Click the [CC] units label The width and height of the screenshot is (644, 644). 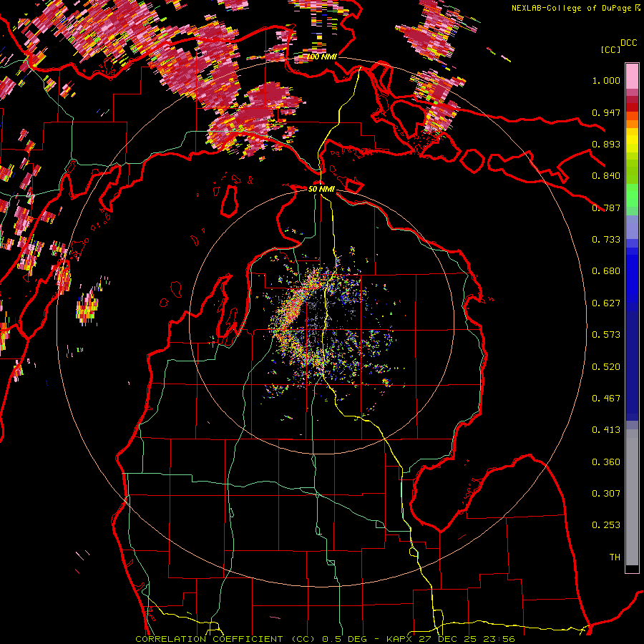pos(610,49)
